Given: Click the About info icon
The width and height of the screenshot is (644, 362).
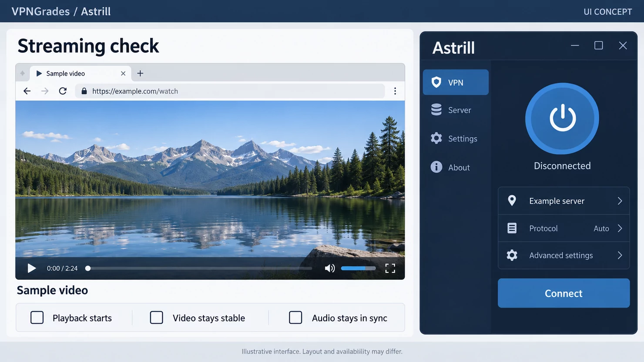Looking at the screenshot, I should [436, 167].
